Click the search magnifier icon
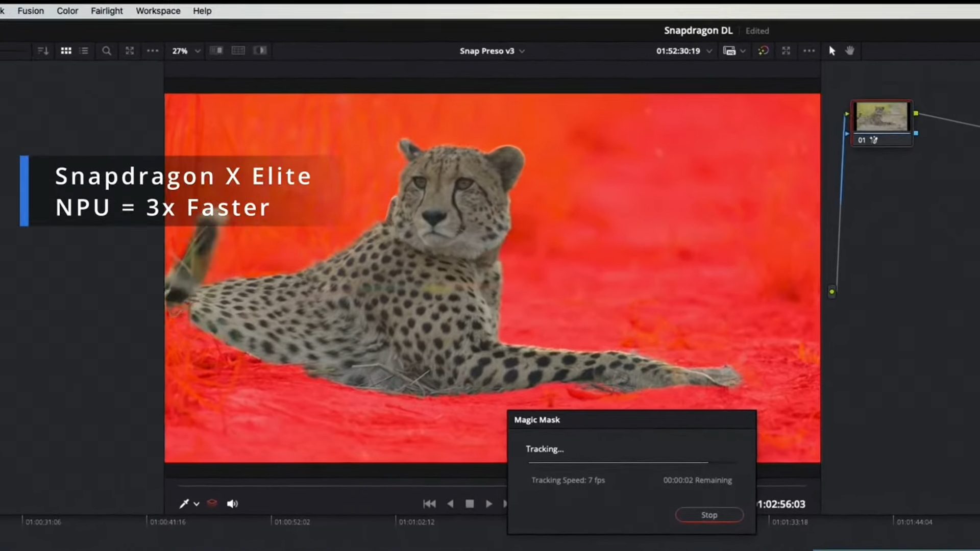The height and width of the screenshot is (551, 980). tap(106, 51)
